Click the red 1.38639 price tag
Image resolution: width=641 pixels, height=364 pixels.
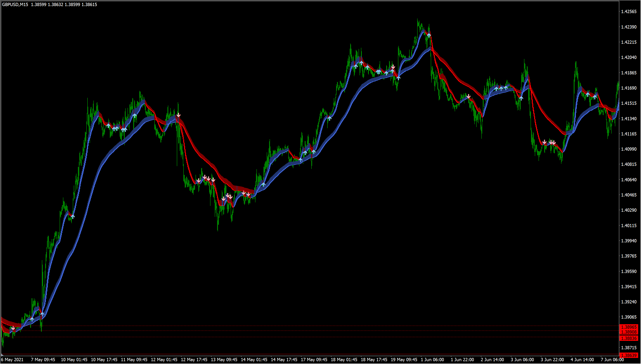pyautogui.click(x=629, y=355)
